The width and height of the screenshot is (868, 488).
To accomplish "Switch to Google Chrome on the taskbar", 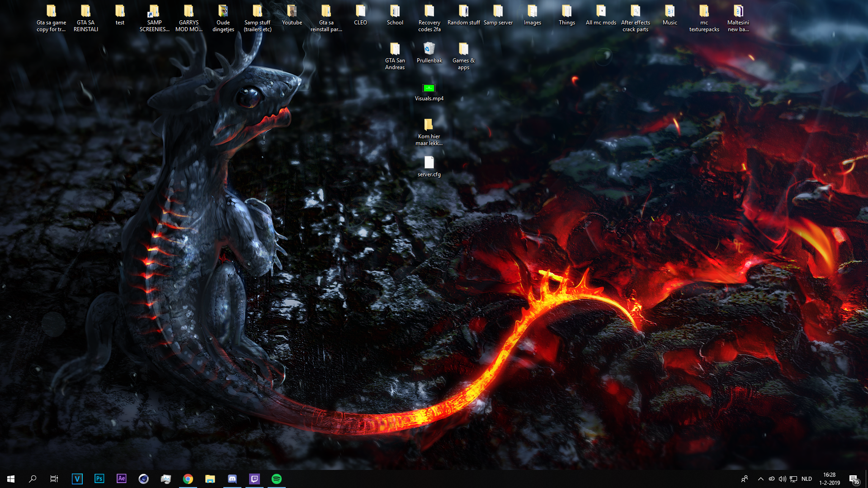I will [x=188, y=479].
